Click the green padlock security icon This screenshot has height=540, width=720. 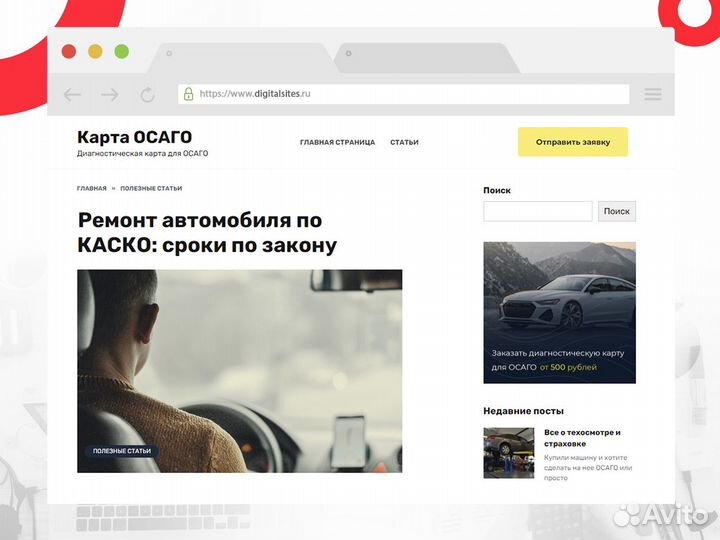tap(188, 94)
